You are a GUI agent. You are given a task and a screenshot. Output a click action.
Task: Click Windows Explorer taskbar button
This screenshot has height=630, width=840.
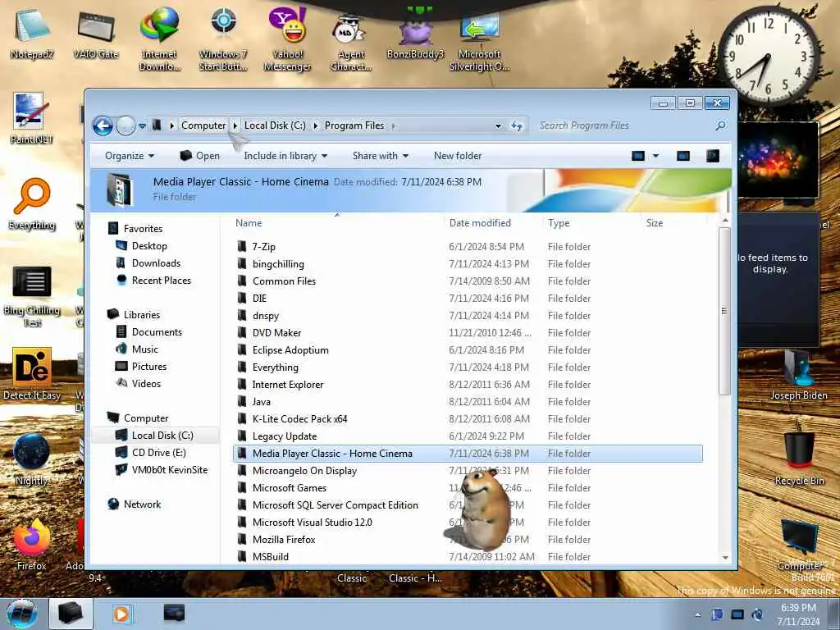point(71,614)
